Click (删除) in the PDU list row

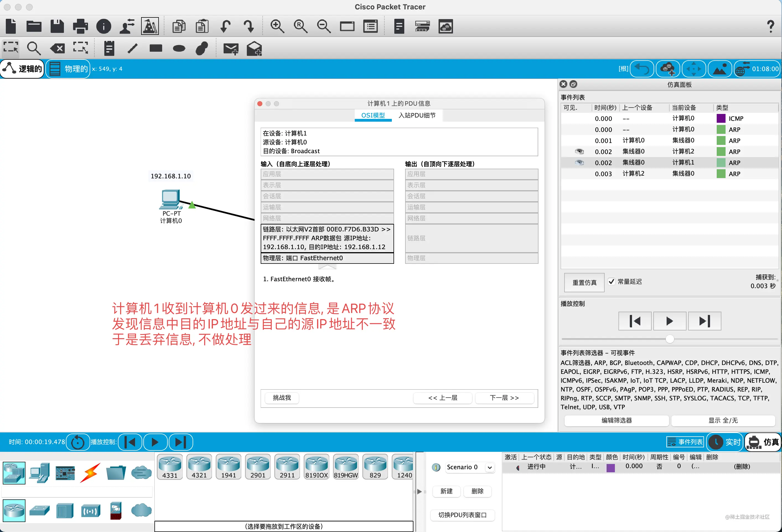point(742,467)
